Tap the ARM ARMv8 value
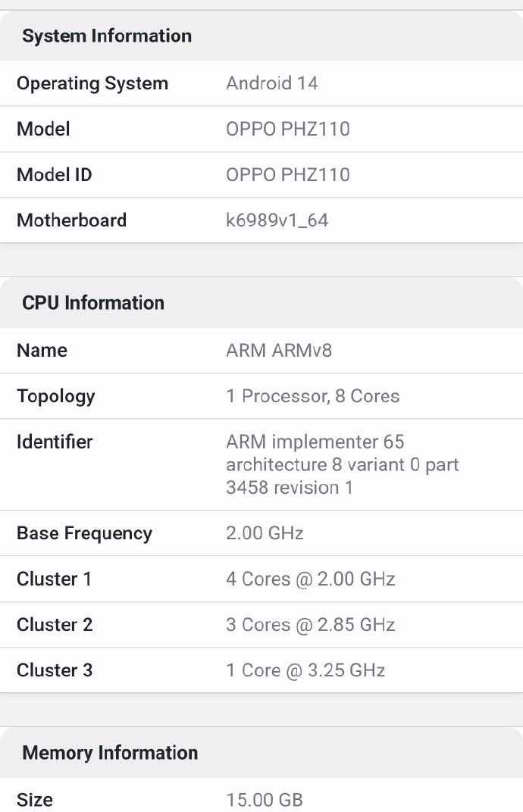 tap(279, 350)
